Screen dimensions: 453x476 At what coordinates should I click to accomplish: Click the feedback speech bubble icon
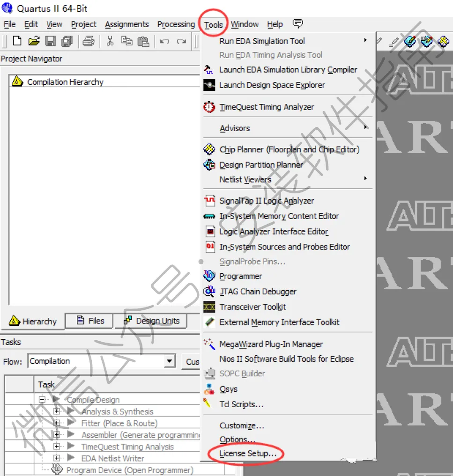297,23
